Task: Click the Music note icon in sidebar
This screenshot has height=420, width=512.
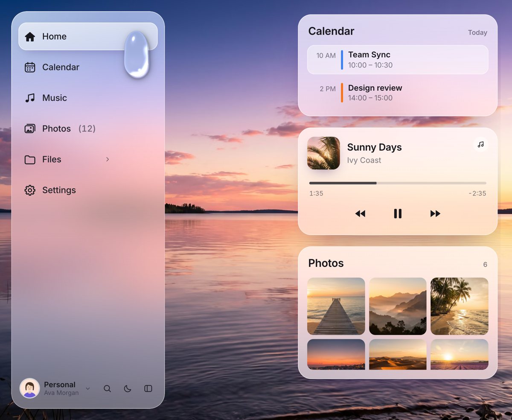Action: pyautogui.click(x=30, y=98)
